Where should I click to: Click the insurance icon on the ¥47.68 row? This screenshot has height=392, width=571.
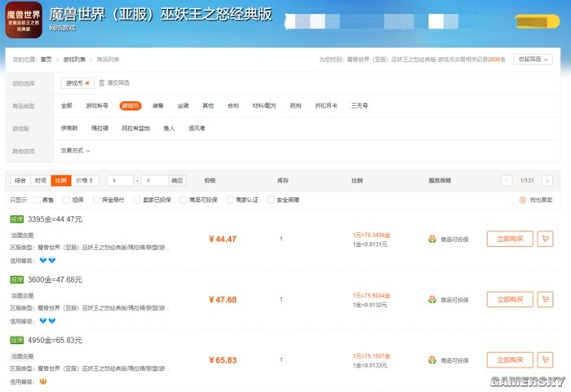click(432, 300)
